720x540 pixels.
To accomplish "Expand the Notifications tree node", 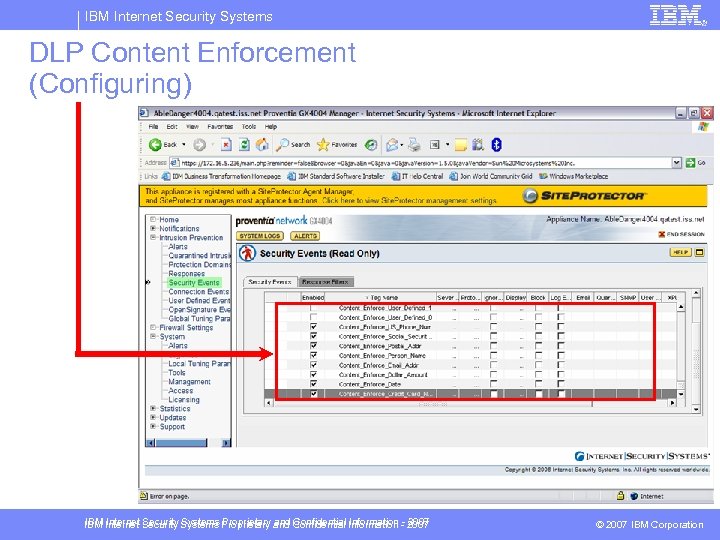I will [x=153, y=228].
